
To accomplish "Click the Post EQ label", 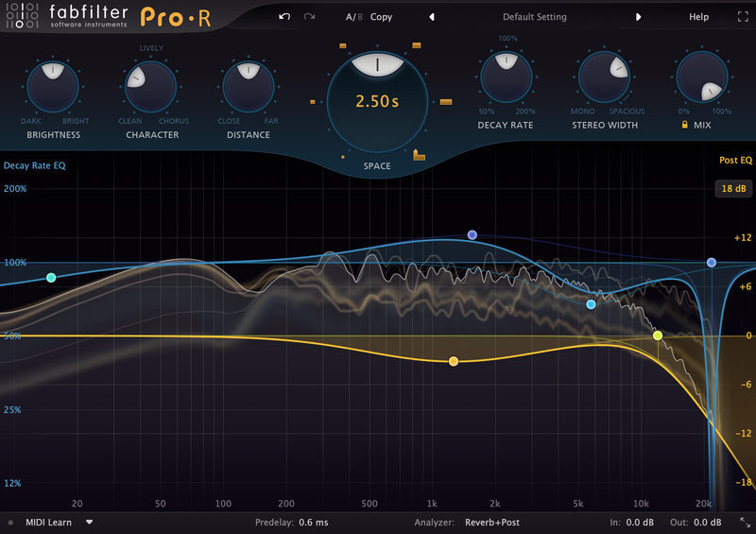I will 735,160.
